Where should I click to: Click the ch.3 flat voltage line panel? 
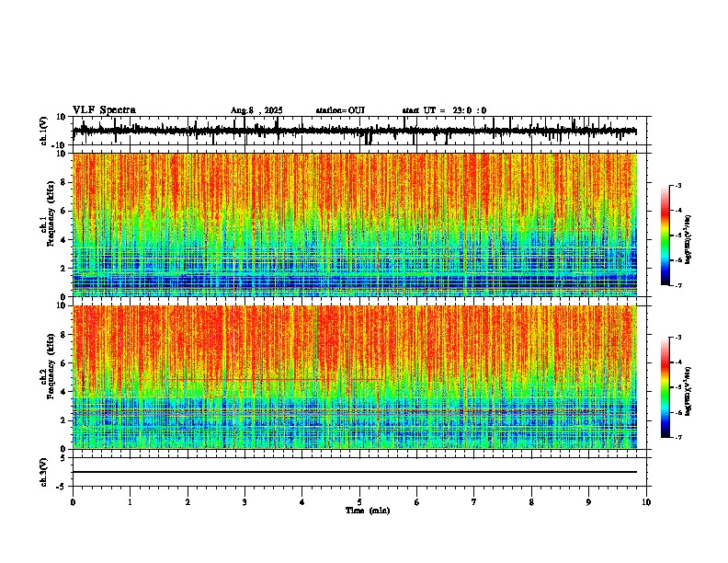tap(361, 472)
